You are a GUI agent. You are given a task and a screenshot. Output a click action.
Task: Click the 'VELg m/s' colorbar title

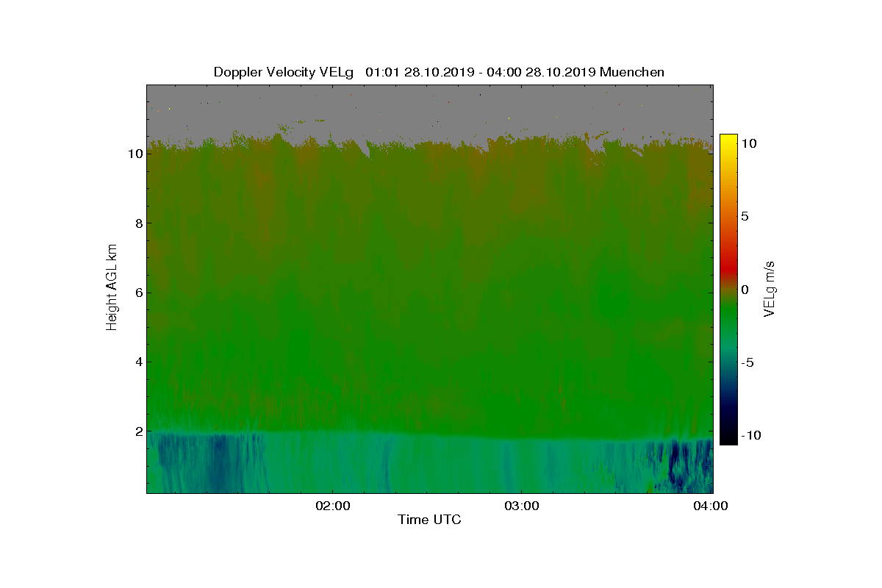pyautogui.click(x=770, y=288)
